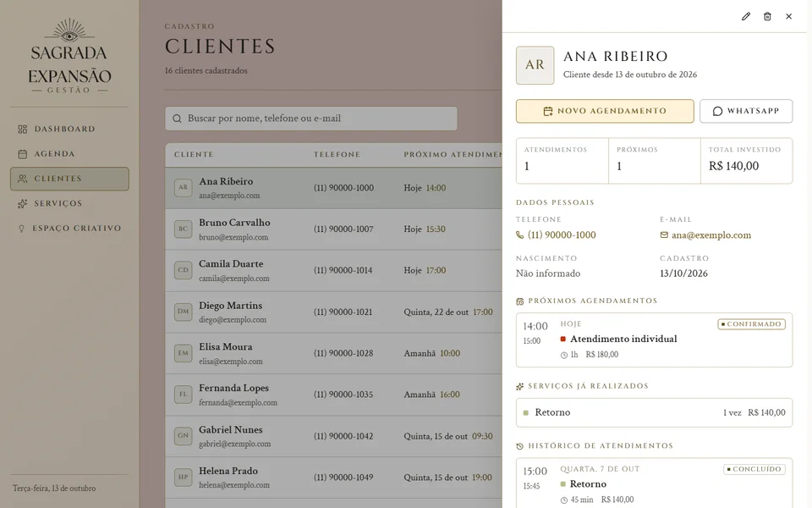This screenshot has width=812, height=508.
Task: Click the Próximo Atendimento column header
Action: 453,154
